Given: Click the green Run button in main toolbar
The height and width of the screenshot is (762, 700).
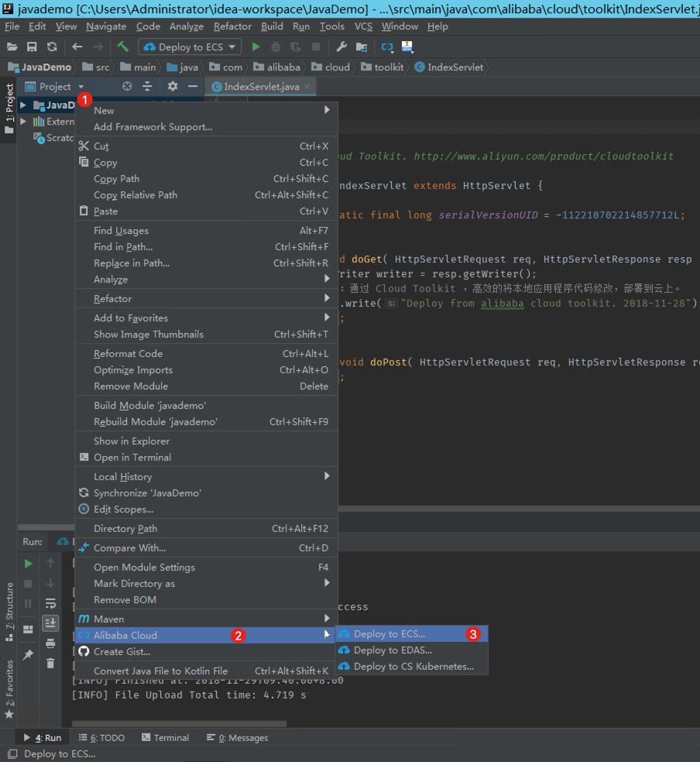Looking at the screenshot, I should pyautogui.click(x=256, y=47).
